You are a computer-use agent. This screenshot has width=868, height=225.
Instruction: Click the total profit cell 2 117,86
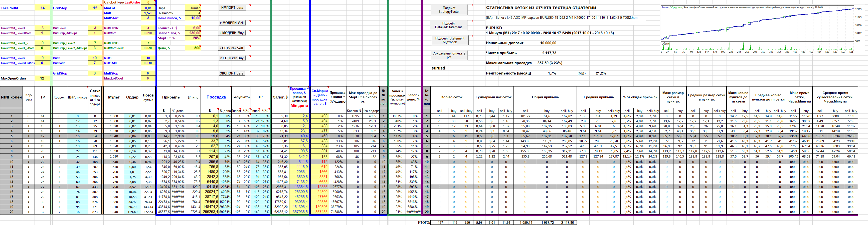[567, 223]
